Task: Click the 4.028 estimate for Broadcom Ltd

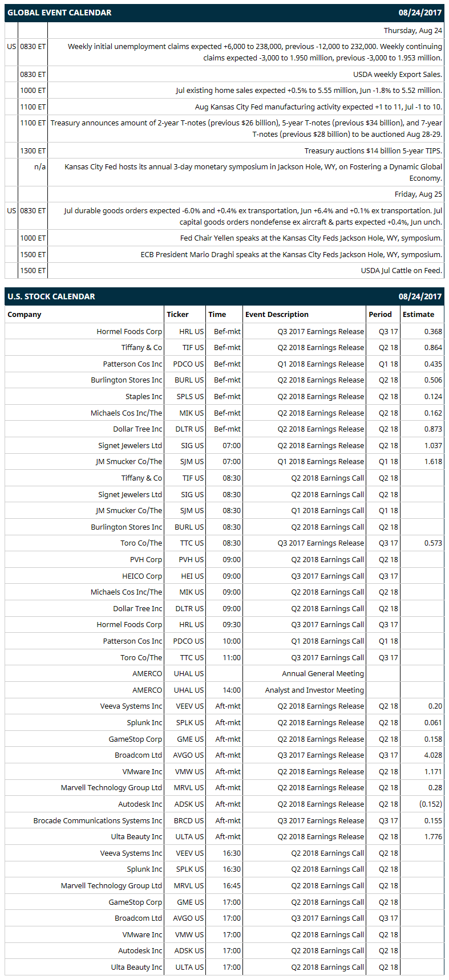Action: (433, 755)
